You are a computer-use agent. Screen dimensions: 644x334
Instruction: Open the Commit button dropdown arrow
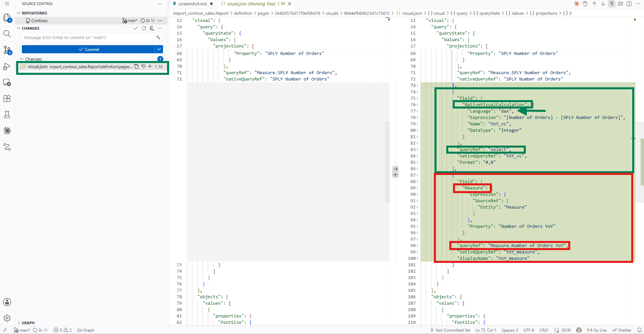159,49
